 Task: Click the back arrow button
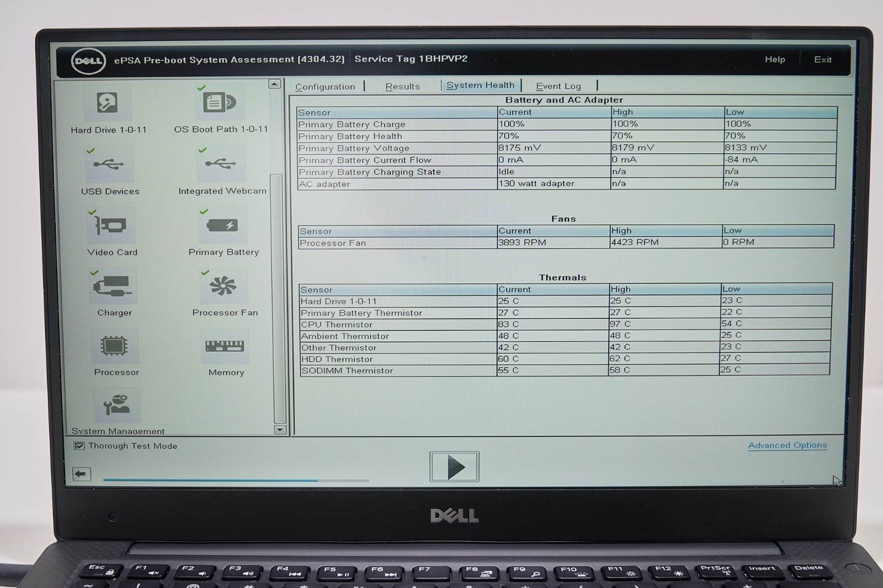click(x=82, y=474)
